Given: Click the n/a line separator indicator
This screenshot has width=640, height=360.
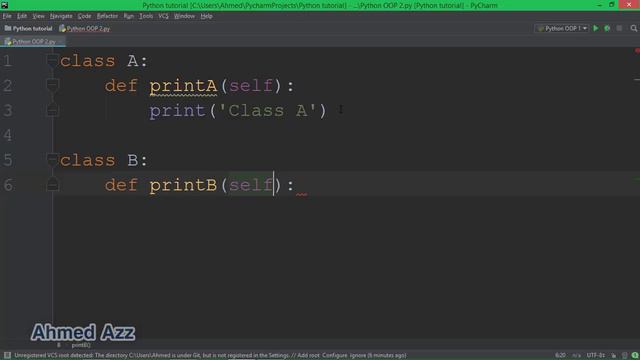Looking at the screenshot, I should click(x=576, y=356).
